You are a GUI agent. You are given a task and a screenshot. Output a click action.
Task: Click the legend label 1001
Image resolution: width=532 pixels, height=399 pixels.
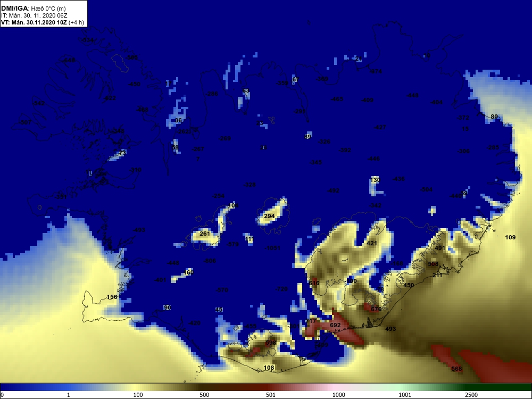pyautogui.click(x=405, y=395)
